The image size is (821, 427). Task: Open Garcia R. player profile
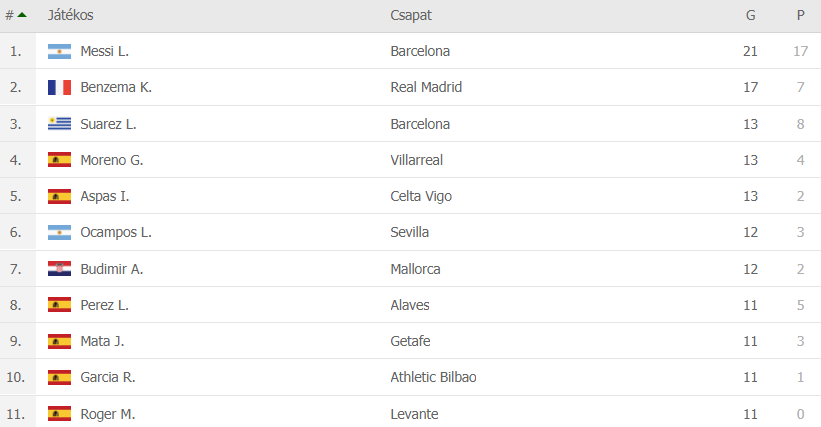[108, 377]
